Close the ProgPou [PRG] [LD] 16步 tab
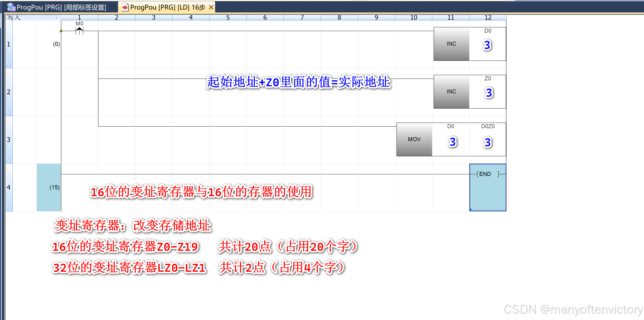Viewport: 644px width, 320px height. [x=211, y=7]
